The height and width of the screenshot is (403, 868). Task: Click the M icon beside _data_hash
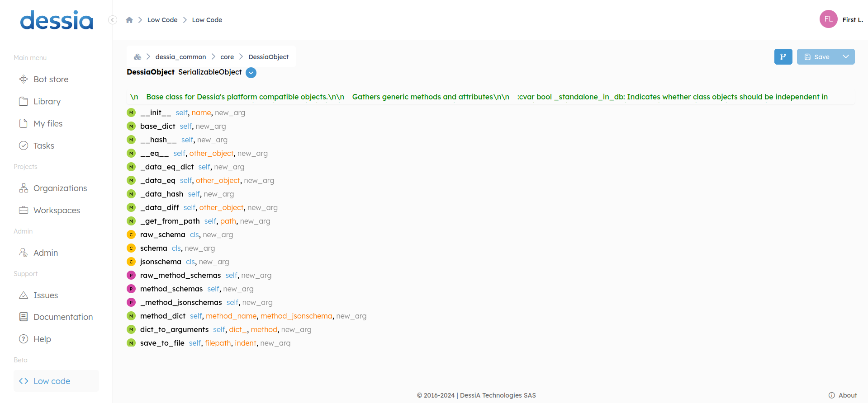pos(131,194)
